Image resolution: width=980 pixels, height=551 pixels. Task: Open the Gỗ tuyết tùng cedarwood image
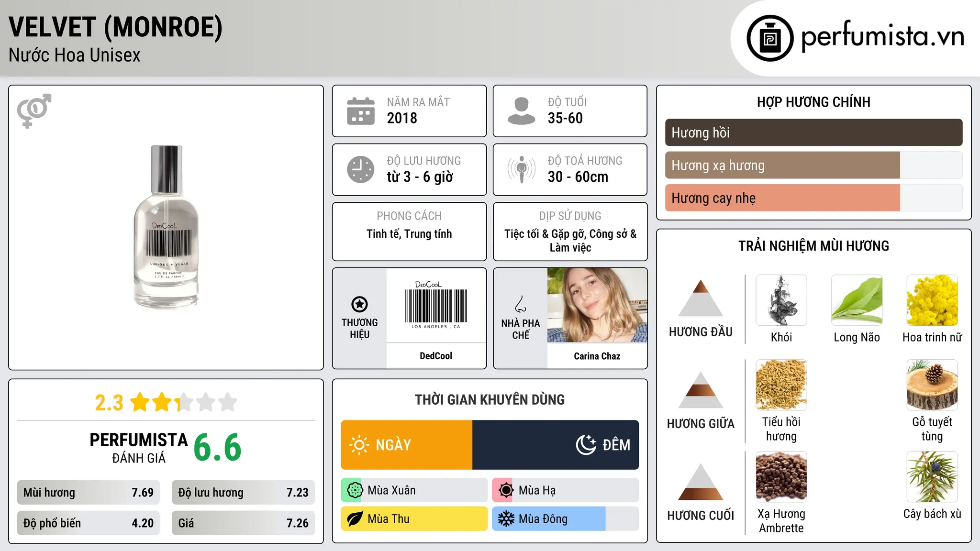932,385
